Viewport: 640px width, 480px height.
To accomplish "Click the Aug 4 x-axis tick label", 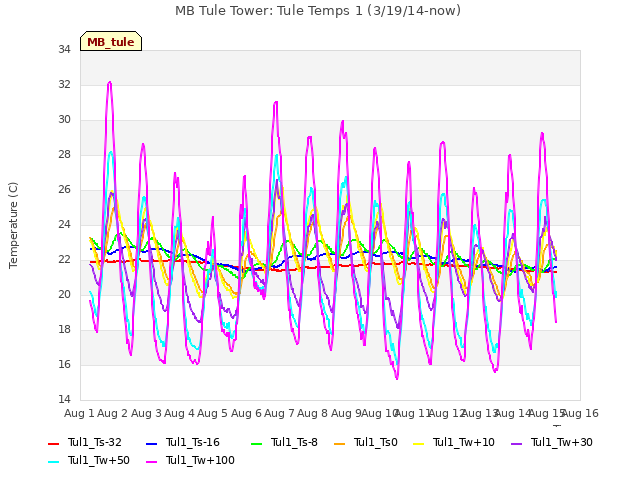I will coord(179,413).
